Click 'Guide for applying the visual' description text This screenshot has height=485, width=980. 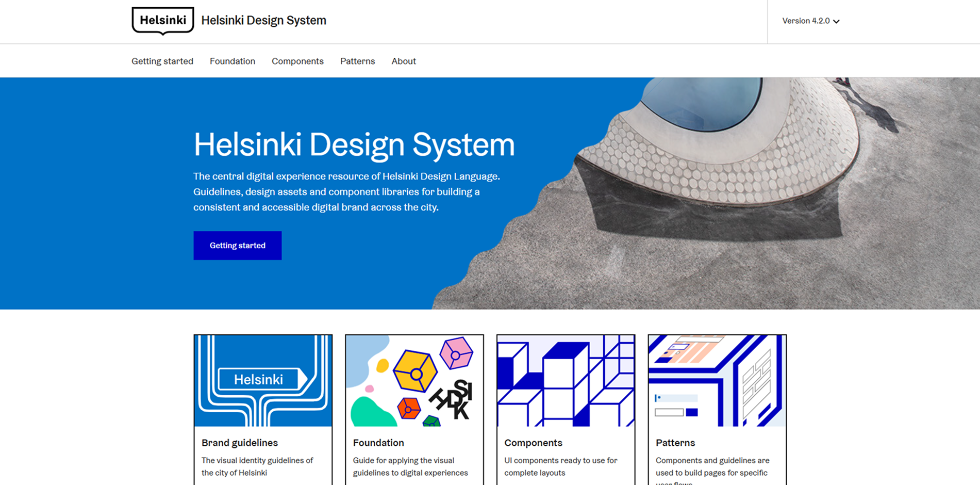404,460
